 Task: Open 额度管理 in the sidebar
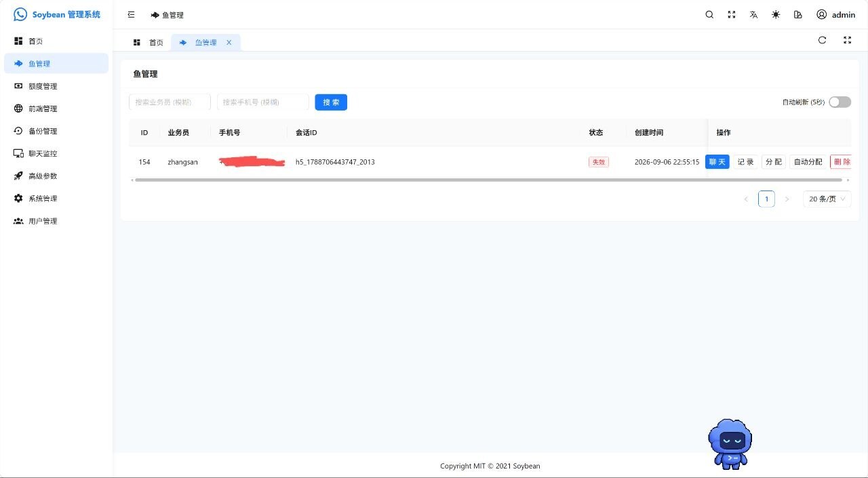click(56, 86)
